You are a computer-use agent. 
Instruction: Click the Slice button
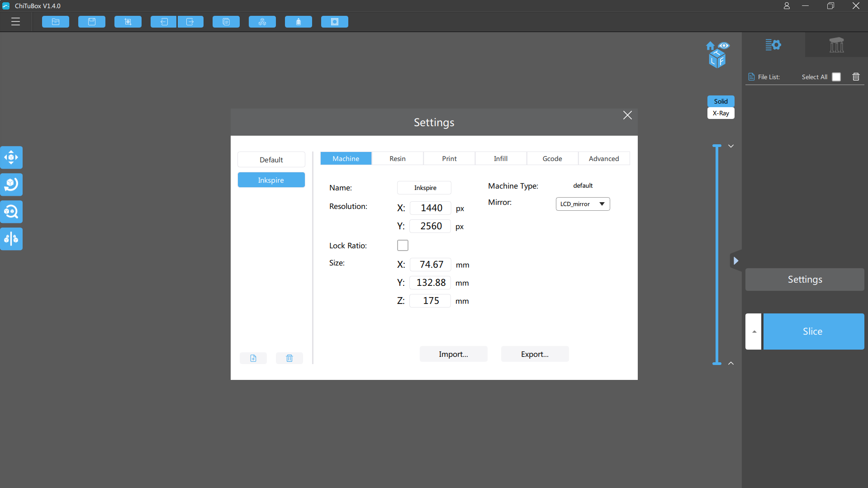coord(814,332)
